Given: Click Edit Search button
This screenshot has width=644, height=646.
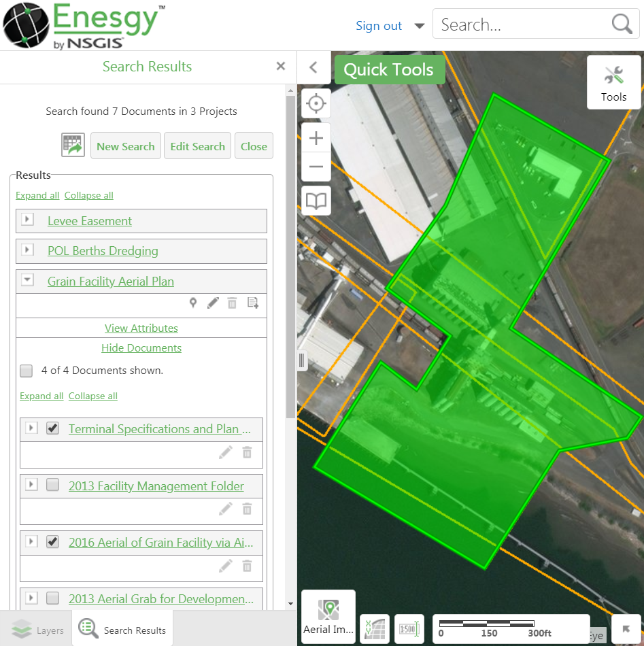Looking at the screenshot, I should (x=197, y=146).
